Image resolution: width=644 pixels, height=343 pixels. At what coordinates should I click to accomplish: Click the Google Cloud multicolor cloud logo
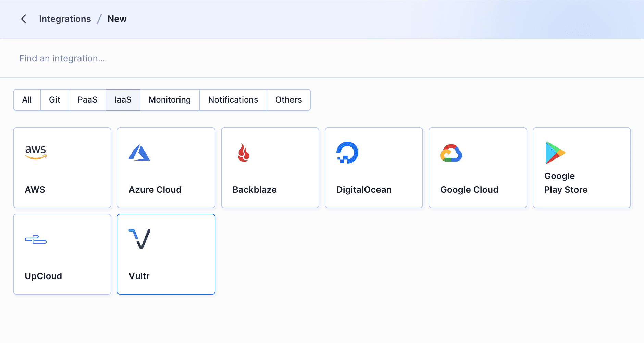pos(451,153)
